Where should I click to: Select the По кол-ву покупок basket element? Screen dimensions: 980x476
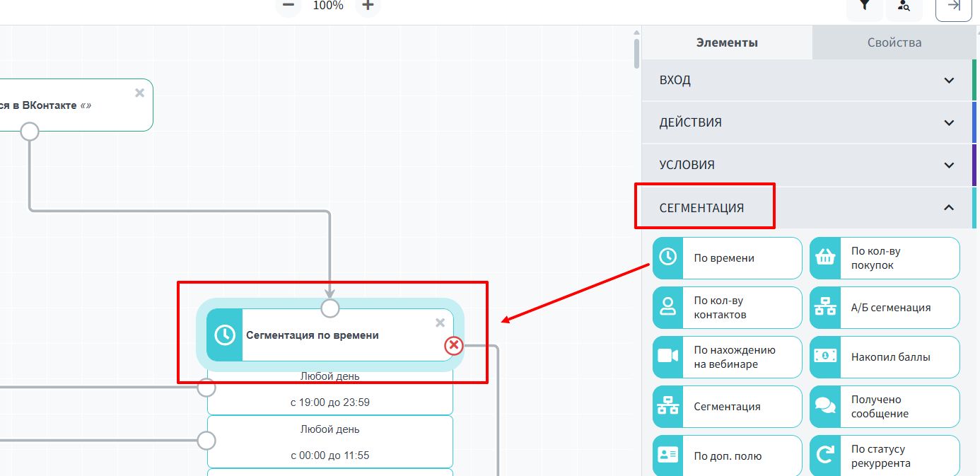pyautogui.click(x=885, y=258)
